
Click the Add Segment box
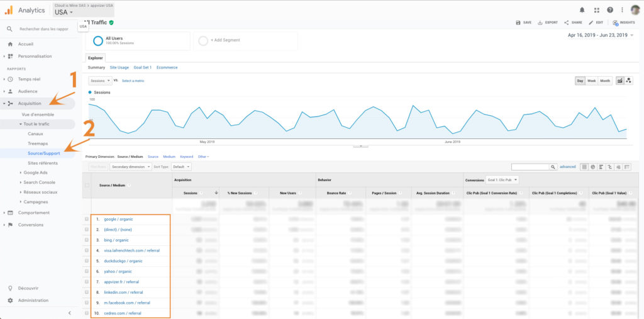click(246, 41)
